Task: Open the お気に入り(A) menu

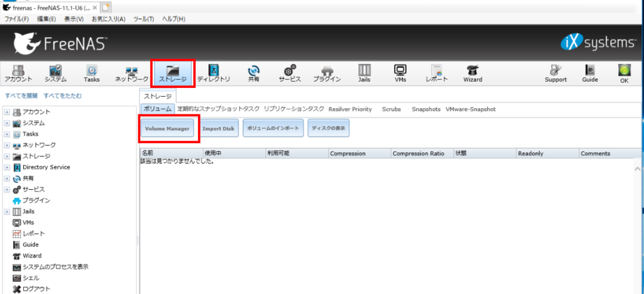Action: (x=108, y=19)
